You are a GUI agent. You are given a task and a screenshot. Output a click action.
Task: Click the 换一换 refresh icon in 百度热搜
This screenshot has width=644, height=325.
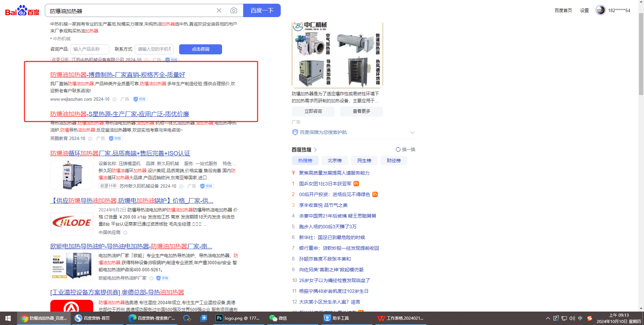[398, 149]
